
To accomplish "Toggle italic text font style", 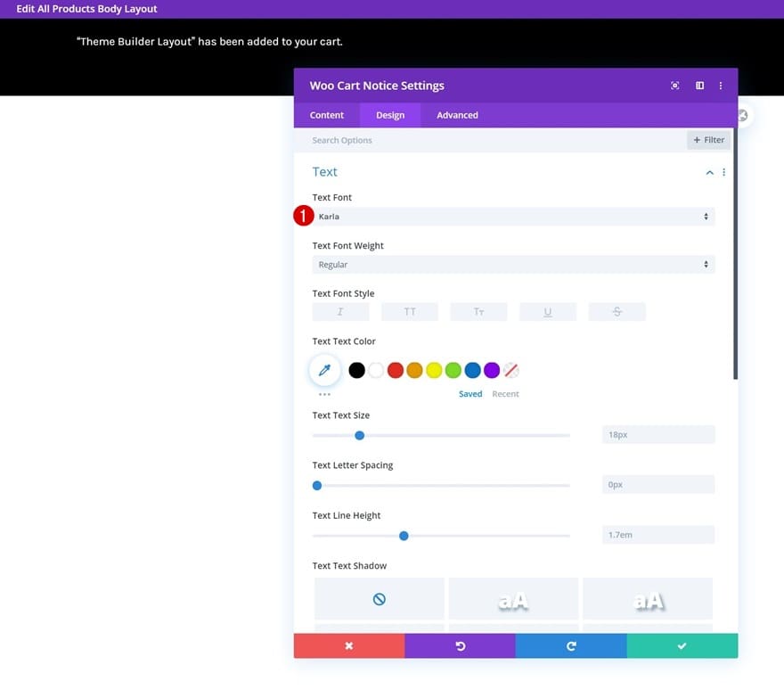I will coord(340,312).
